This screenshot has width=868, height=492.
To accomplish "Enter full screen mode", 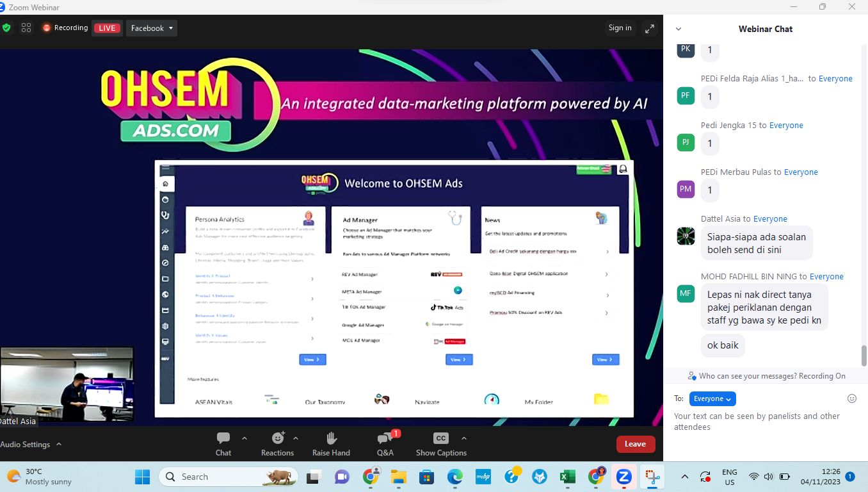I will coord(650,28).
